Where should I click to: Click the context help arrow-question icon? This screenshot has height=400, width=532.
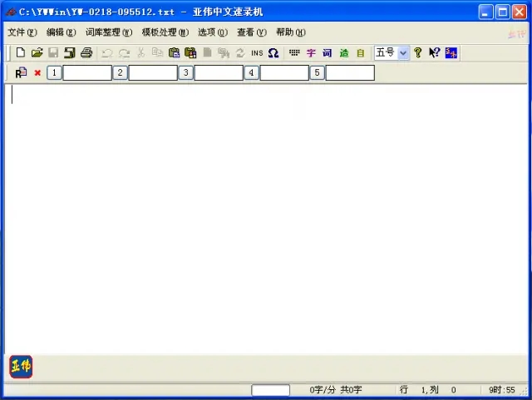(x=434, y=52)
